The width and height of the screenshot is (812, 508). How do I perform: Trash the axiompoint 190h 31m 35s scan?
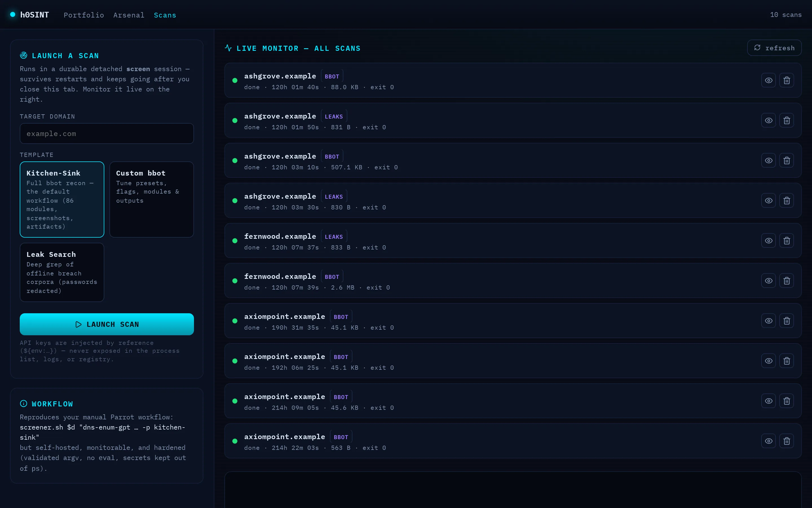[787, 321]
